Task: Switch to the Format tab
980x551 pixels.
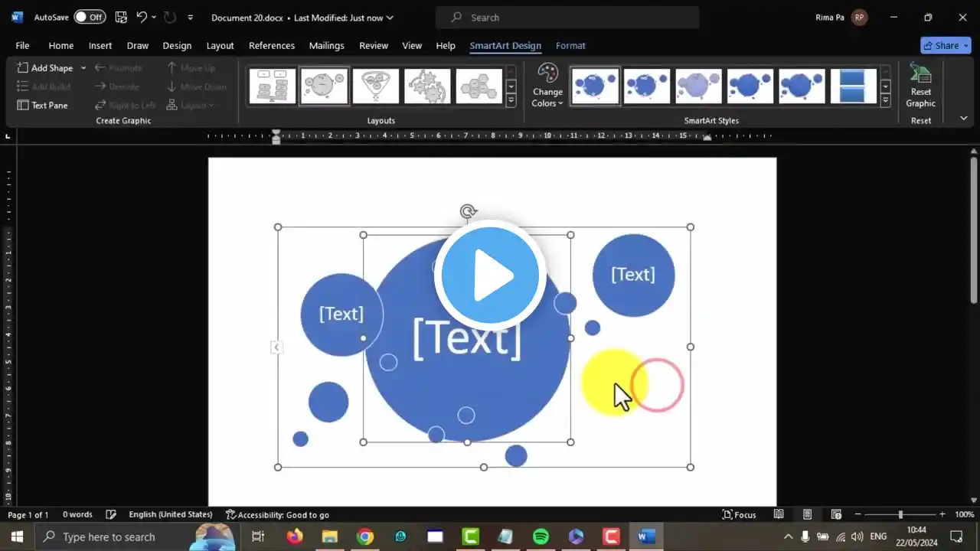Action: click(570, 46)
